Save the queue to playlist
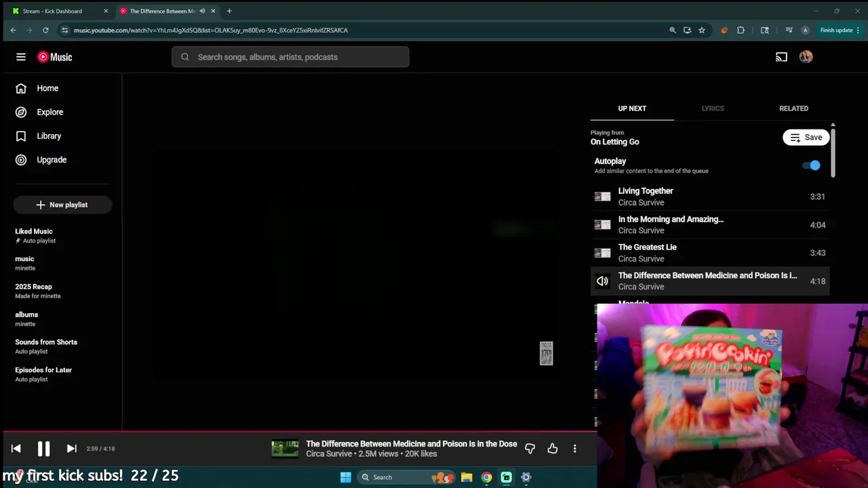 coord(806,138)
